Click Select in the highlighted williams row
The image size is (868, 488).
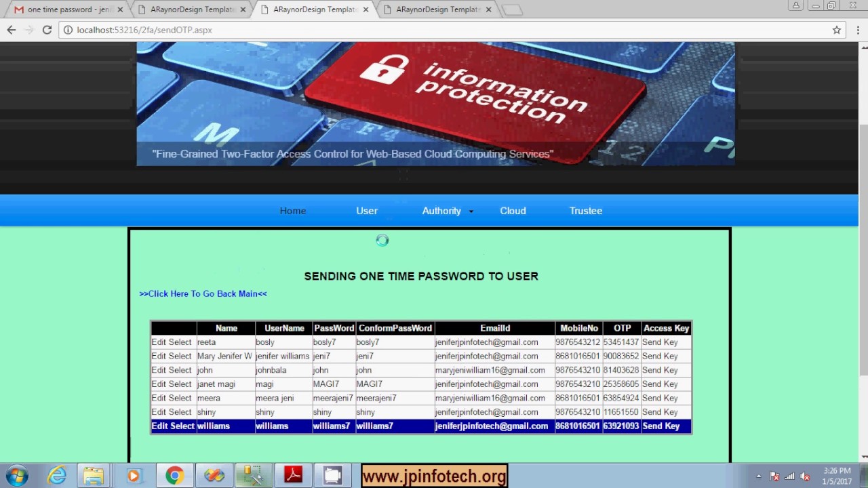(182, 426)
